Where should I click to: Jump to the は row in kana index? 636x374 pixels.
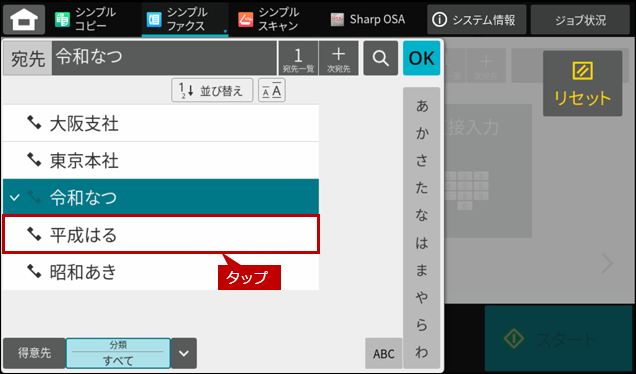[x=422, y=243]
